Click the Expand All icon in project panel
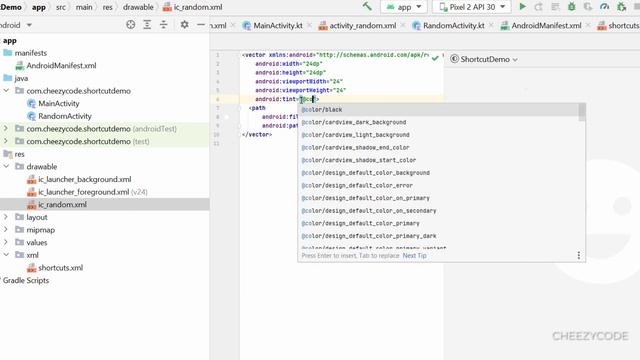The height and width of the screenshot is (360, 640). [147, 24]
